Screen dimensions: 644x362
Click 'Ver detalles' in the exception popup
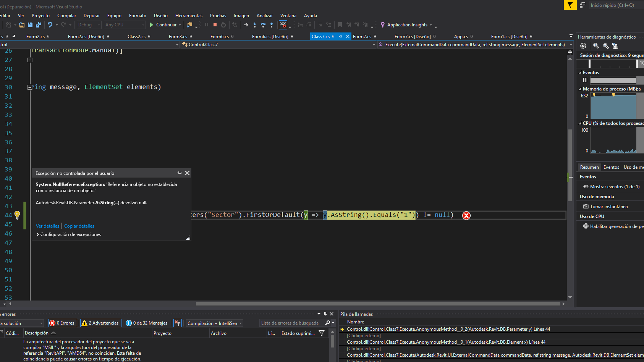tap(47, 226)
